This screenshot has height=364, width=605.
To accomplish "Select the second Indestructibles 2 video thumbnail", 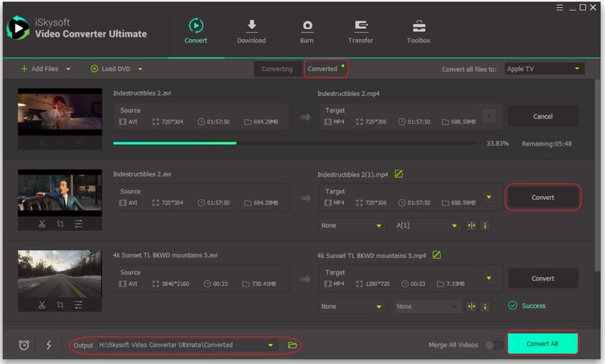I will tap(60, 193).
